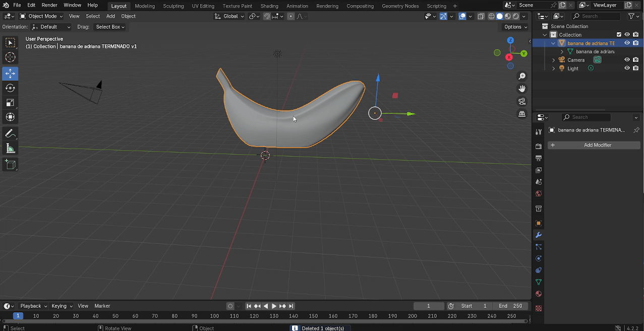Viewport: 644px width, 331px height.
Task: Open the Render menu
Action: coord(49,5)
